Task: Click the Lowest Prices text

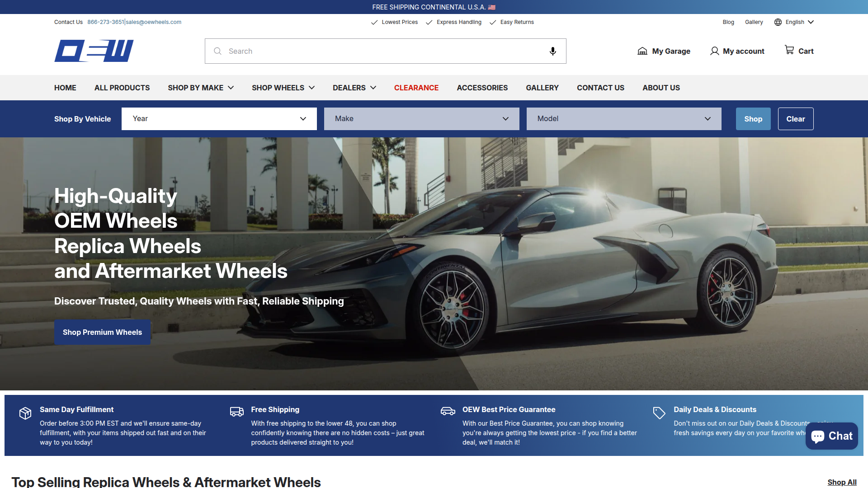Action: [x=400, y=22]
